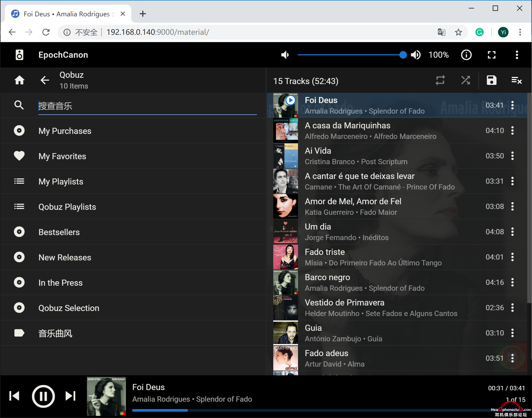Viewport: 532px width, 418px height.
Task: Save the queue as a playlist
Action: 491,80
